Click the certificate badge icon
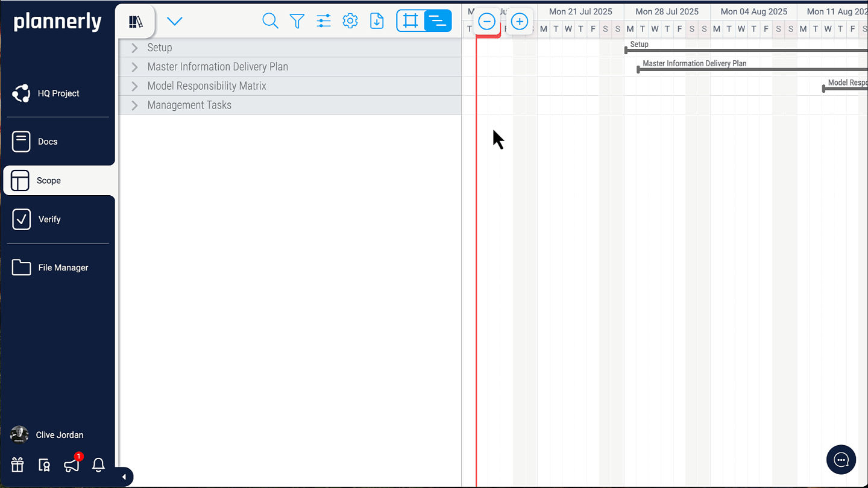Screen dimensions: 868x488 (x=44, y=465)
